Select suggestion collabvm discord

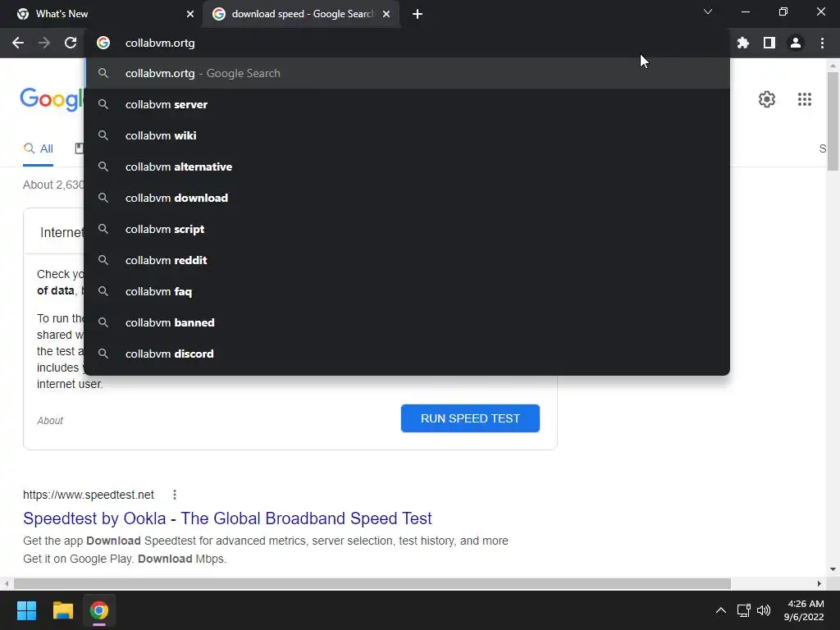tap(407, 354)
